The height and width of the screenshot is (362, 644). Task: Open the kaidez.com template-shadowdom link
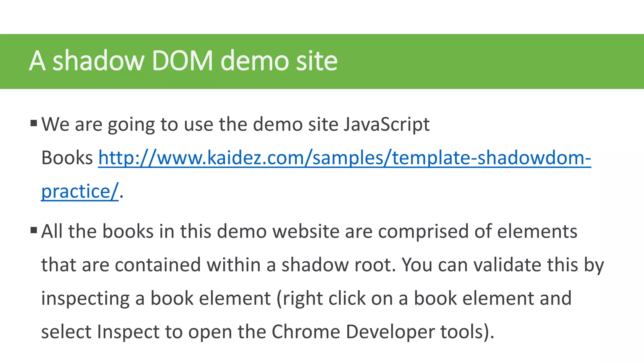[345, 157]
